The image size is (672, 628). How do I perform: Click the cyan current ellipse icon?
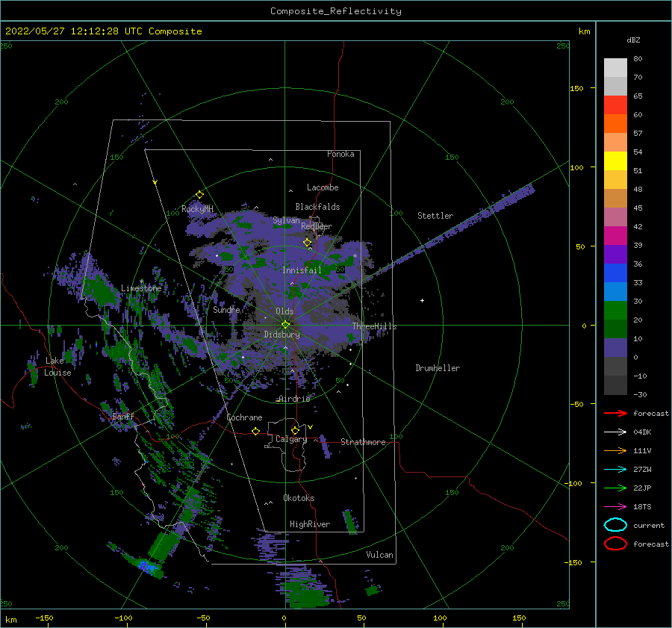(615, 525)
